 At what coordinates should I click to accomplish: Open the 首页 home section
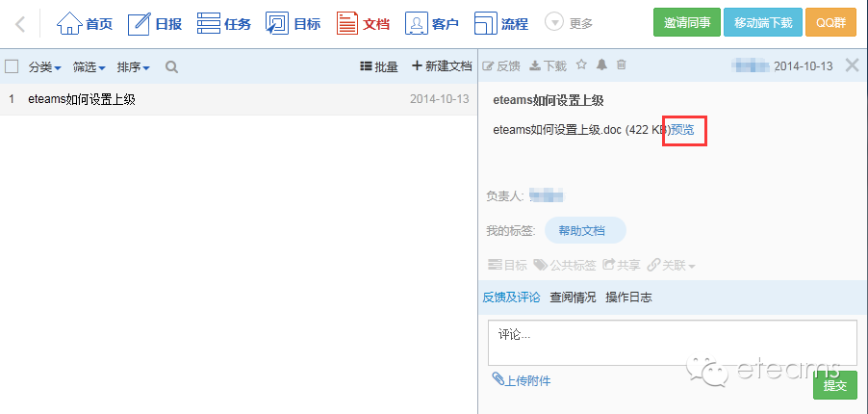(84, 24)
